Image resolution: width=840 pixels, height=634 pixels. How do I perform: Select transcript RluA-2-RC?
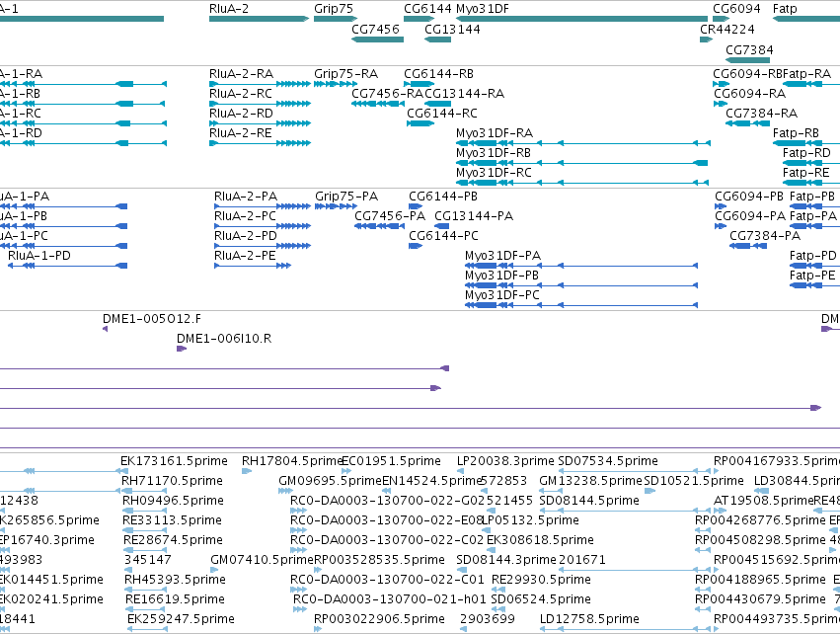(x=241, y=93)
